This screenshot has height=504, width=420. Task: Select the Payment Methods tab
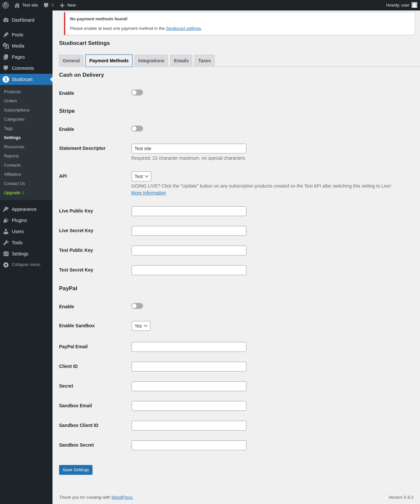(x=109, y=61)
